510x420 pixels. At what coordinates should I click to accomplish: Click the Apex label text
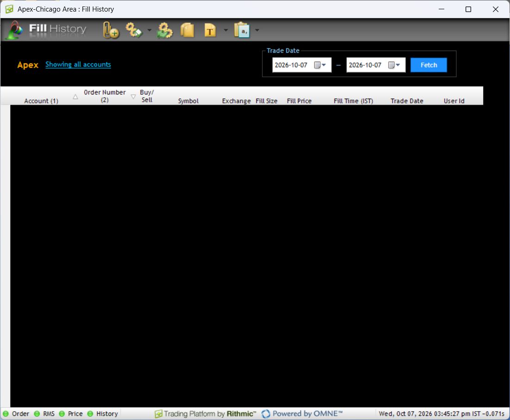point(28,65)
